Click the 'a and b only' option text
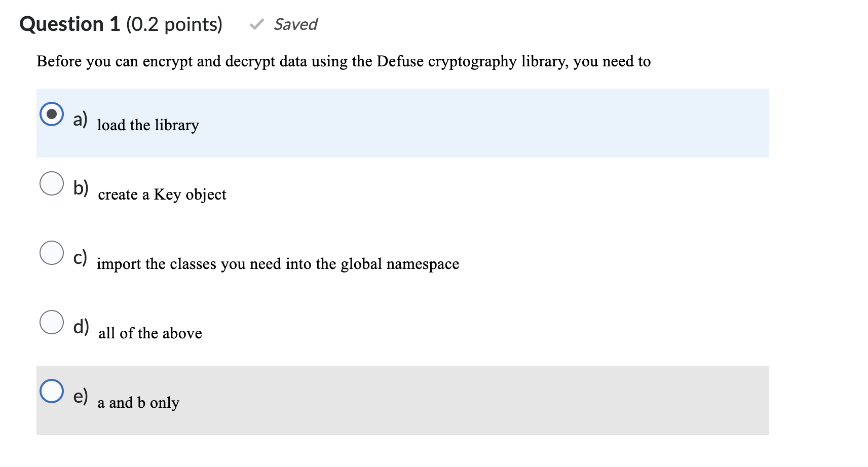Viewport: 868px width, 467px height. click(x=138, y=403)
